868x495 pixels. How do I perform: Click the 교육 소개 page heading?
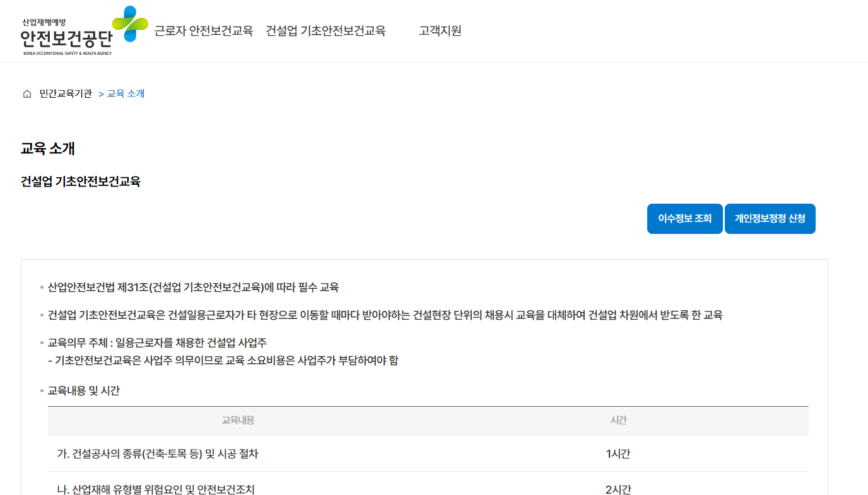coord(48,149)
